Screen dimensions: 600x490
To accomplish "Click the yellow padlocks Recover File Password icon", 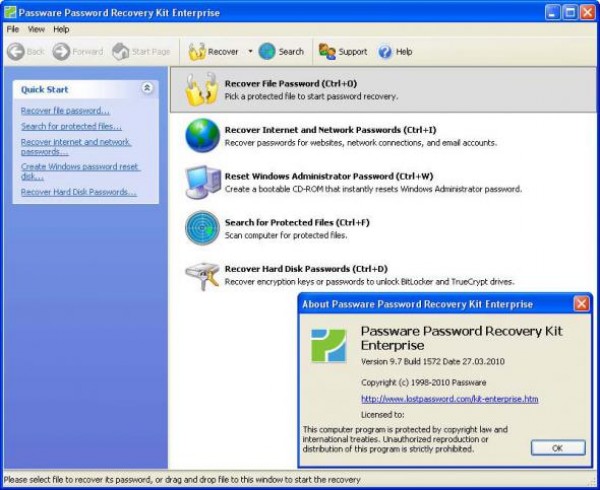I will (x=202, y=90).
